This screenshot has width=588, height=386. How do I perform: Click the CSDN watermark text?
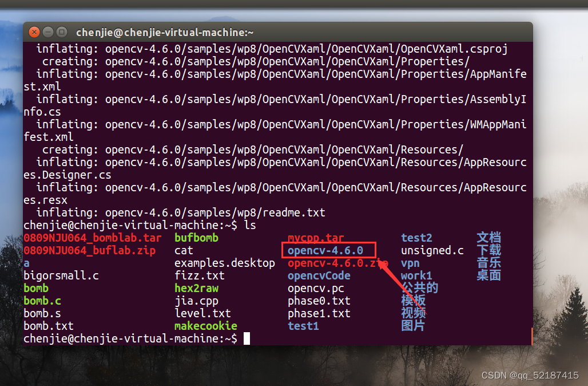pyautogui.click(x=529, y=375)
